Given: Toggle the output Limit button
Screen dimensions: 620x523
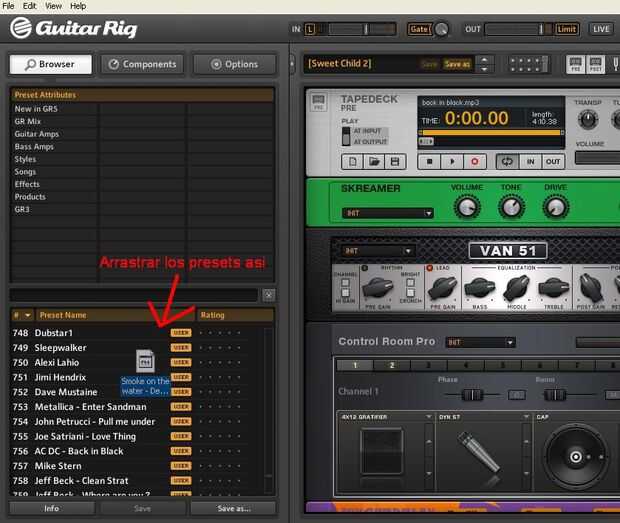Looking at the screenshot, I should (x=567, y=29).
